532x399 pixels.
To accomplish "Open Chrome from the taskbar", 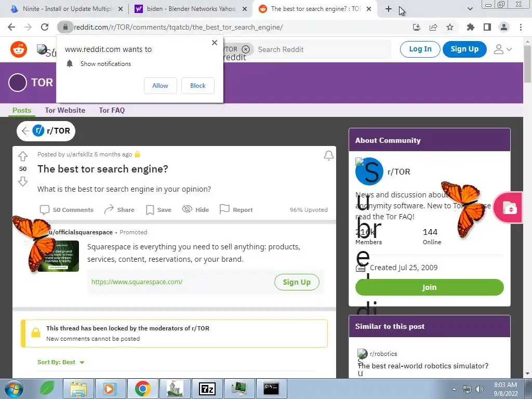I will pyautogui.click(x=142, y=389).
